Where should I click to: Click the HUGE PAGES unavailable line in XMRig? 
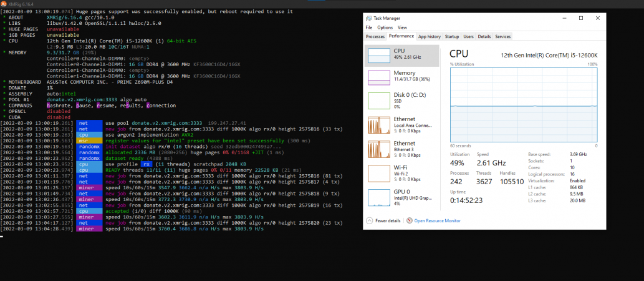point(41,29)
